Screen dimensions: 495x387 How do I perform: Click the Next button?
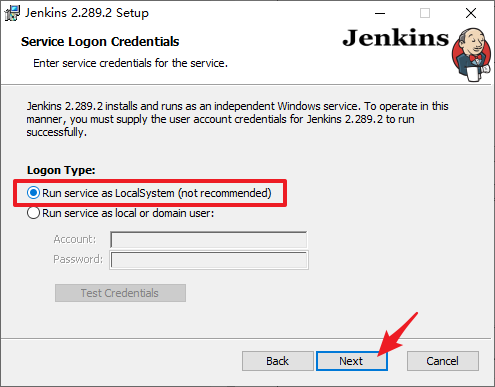352,361
